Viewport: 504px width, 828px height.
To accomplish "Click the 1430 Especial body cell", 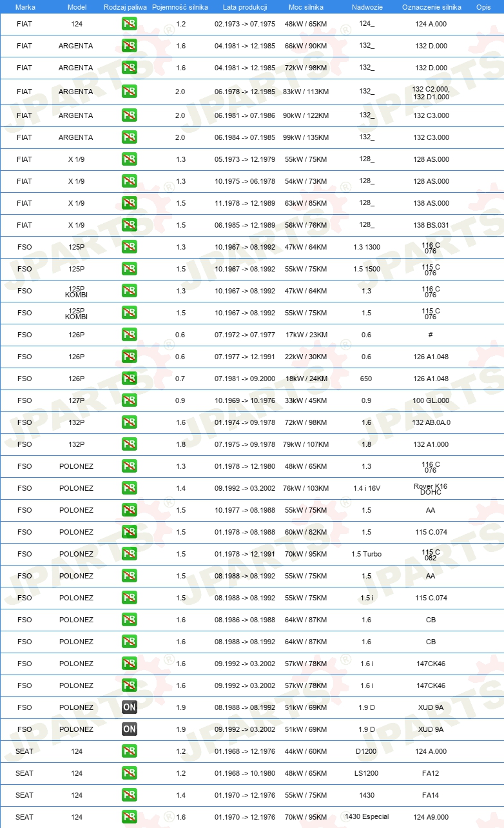I will click(367, 816).
